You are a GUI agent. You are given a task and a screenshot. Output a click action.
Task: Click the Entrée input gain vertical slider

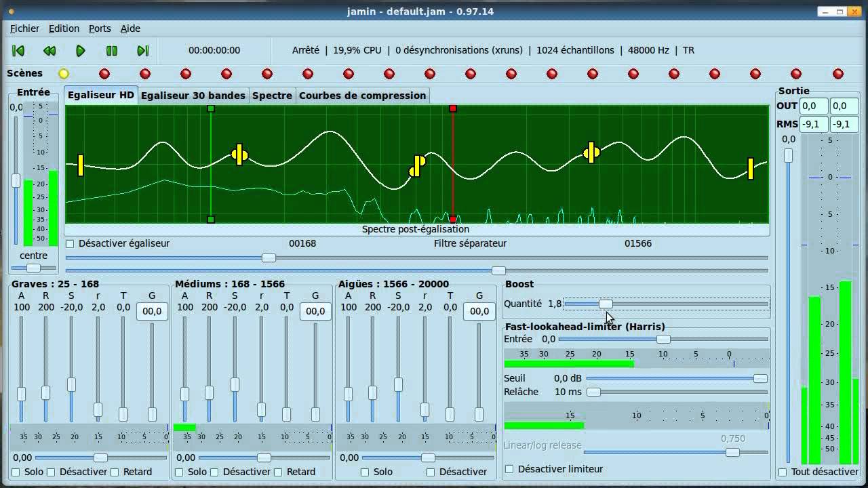tap(16, 181)
